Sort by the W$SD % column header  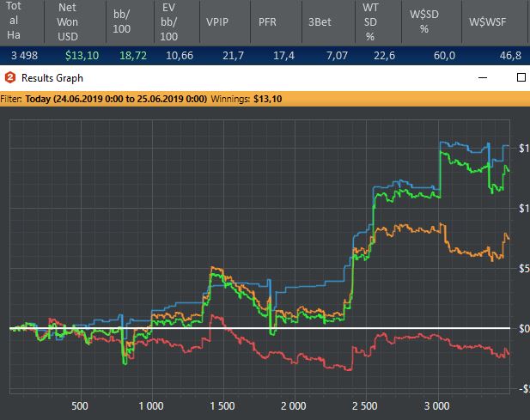[431, 21]
